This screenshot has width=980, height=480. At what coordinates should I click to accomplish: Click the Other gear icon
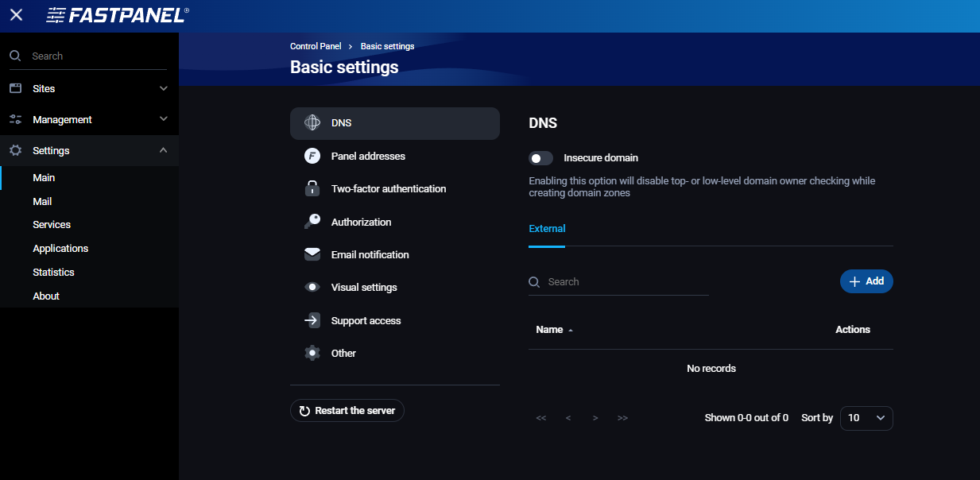[312, 354]
